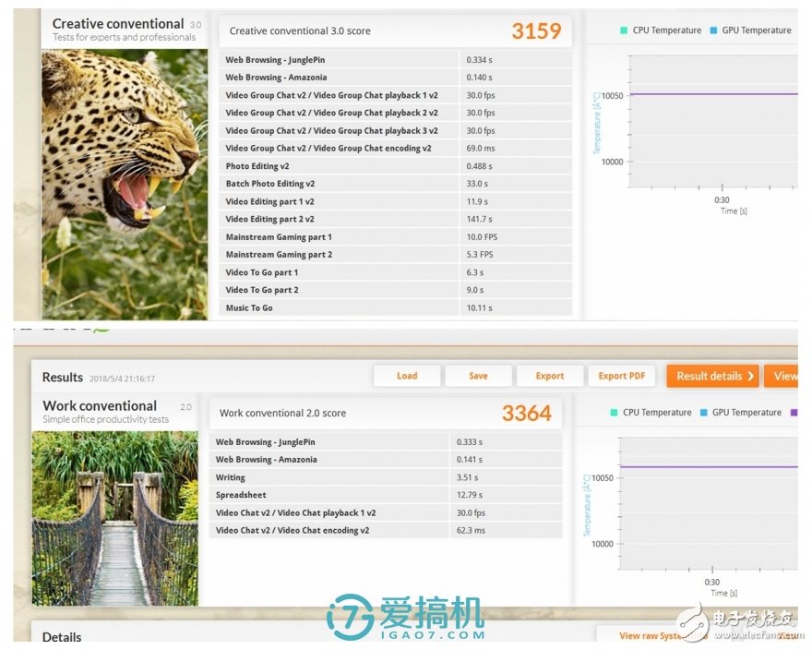This screenshot has width=812, height=650.
Task: Click the purple legend swatch in bottom chart
Action: [x=794, y=413]
